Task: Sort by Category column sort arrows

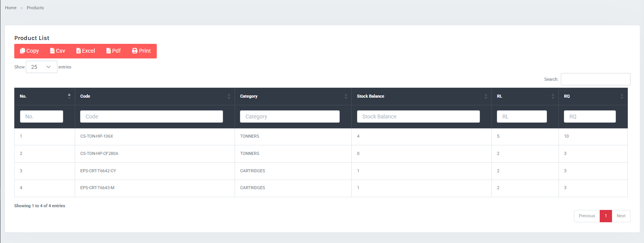Action: [346, 96]
